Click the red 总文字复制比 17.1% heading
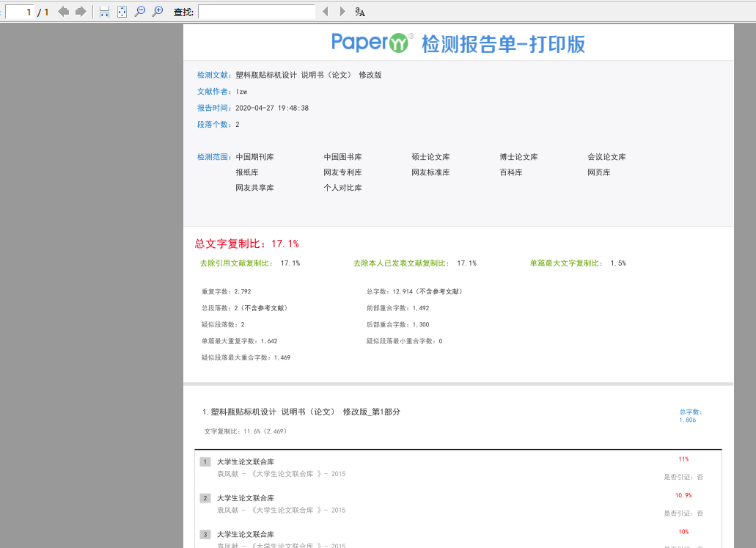The height and width of the screenshot is (548, 756). (247, 244)
